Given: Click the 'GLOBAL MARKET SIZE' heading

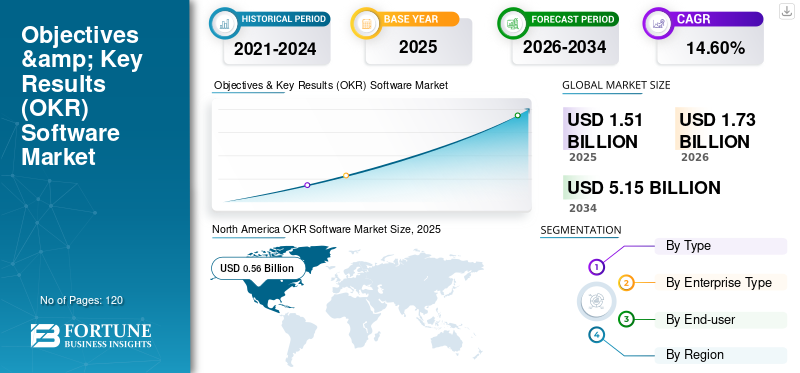Looking at the screenshot, I should [x=616, y=85].
